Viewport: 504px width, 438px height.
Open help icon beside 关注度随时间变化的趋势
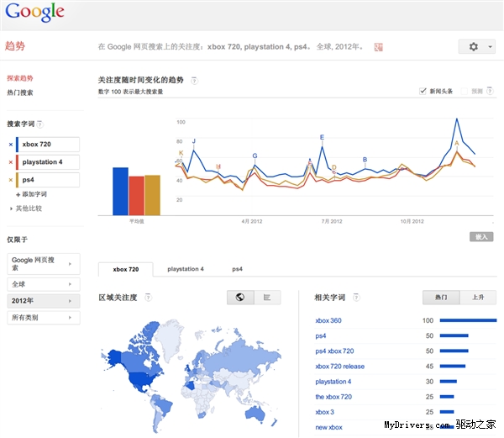point(194,81)
